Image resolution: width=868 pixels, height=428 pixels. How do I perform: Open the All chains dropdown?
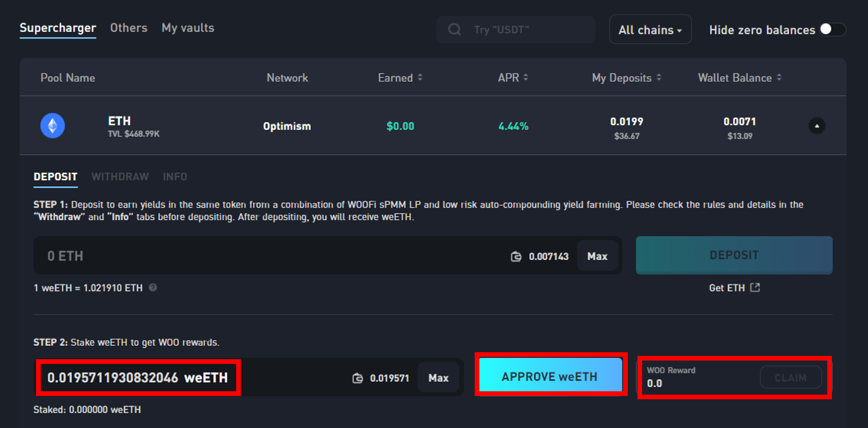650,30
